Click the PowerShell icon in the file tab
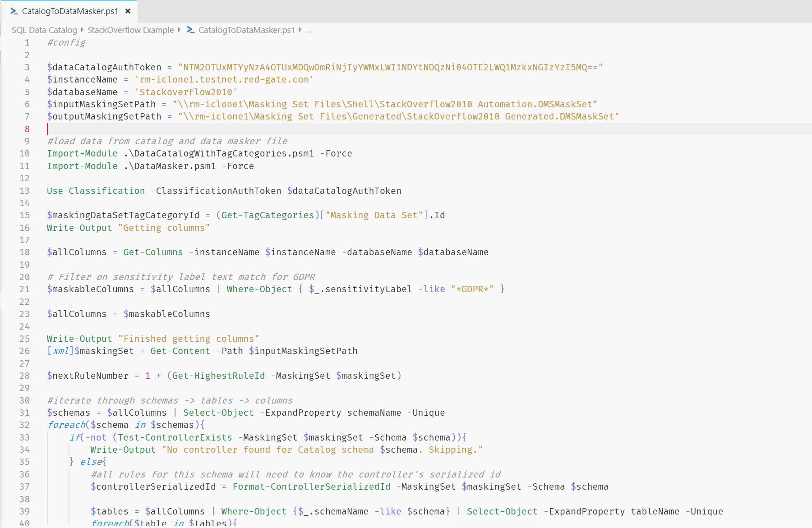 click(14, 11)
